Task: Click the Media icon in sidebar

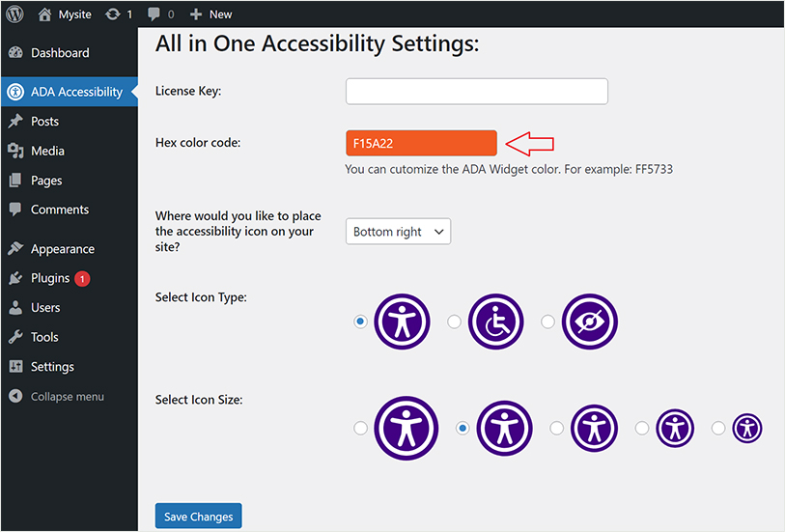Action: point(15,151)
